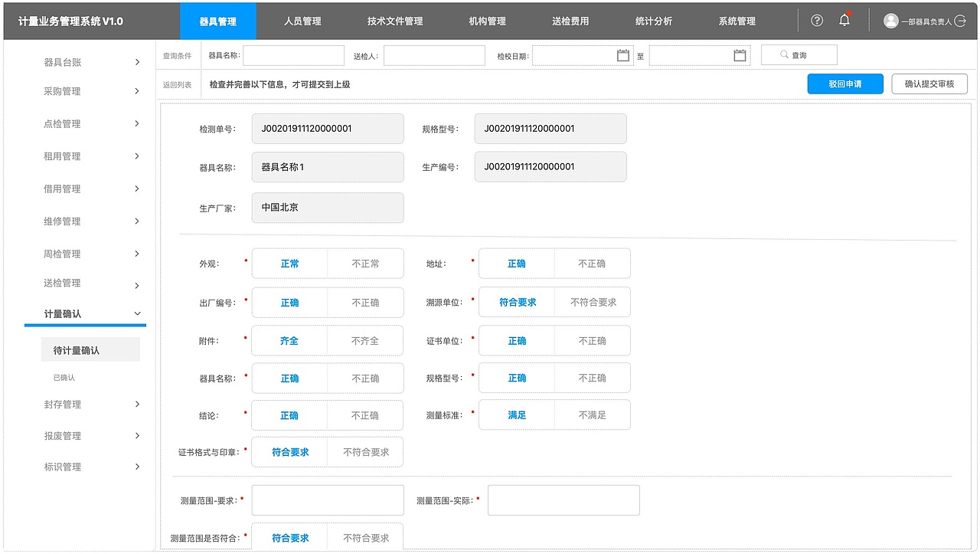Set 外观 to 不正常
Screen dimensions: 980x554
[x=365, y=264]
